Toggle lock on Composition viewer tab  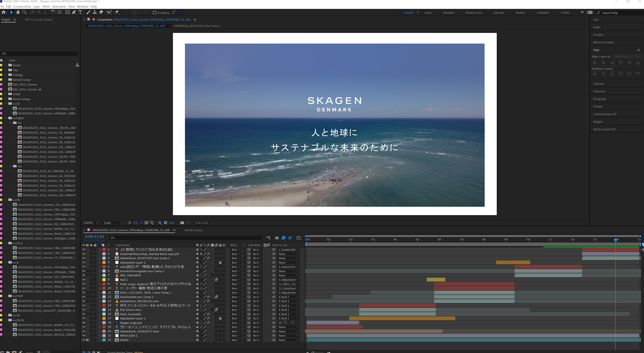click(x=94, y=19)
